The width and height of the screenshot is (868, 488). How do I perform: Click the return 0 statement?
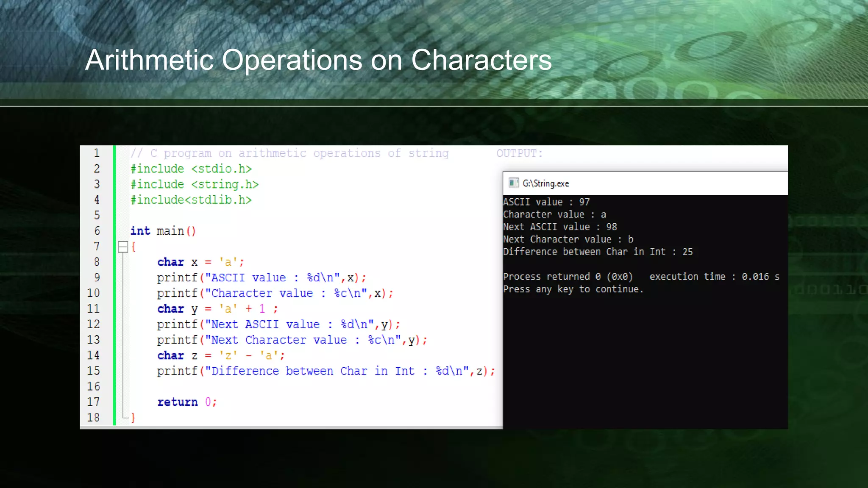(x=186, y=402)
